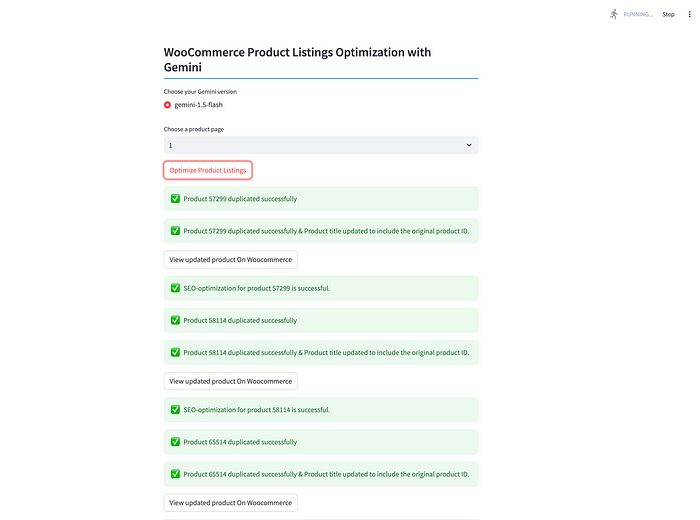The image size is (700, 520).
Task: Click the WooCommerce Product Listings Optimization heading
Action: click(x=297, y=60)
